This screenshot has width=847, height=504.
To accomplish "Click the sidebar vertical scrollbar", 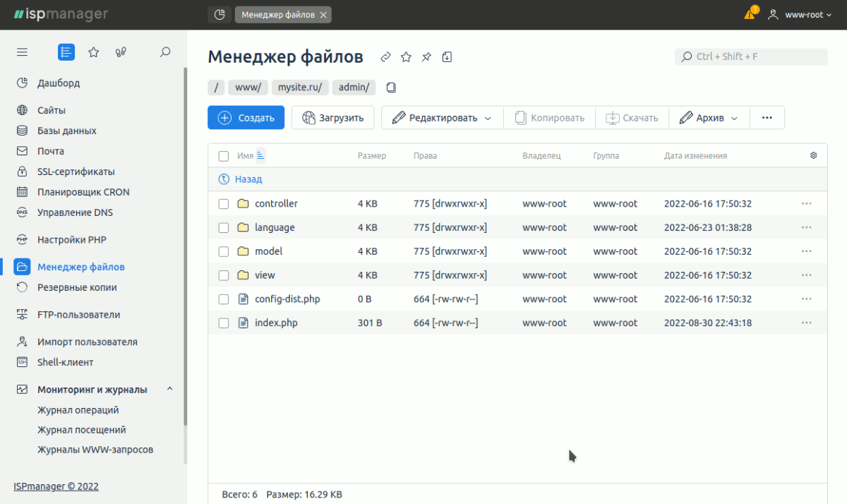I will [186, 247].
